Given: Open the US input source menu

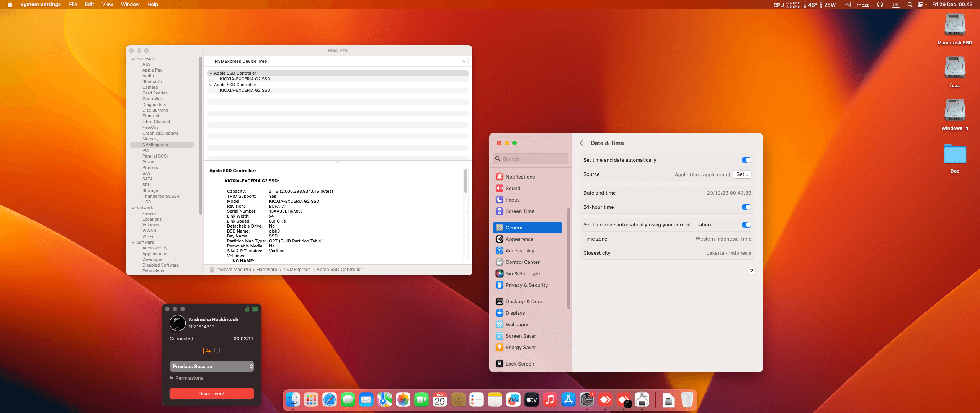Looking at the screenshot, I should [x=895, y=5].
